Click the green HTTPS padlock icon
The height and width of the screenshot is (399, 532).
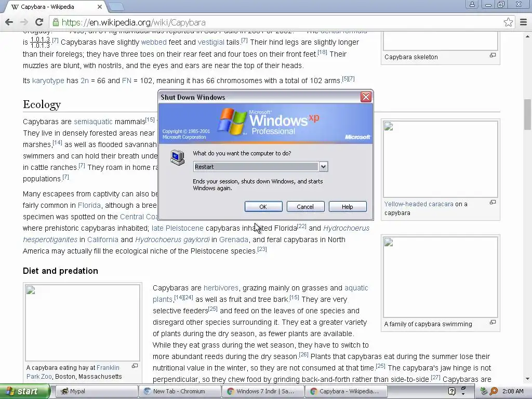point(56,22)
